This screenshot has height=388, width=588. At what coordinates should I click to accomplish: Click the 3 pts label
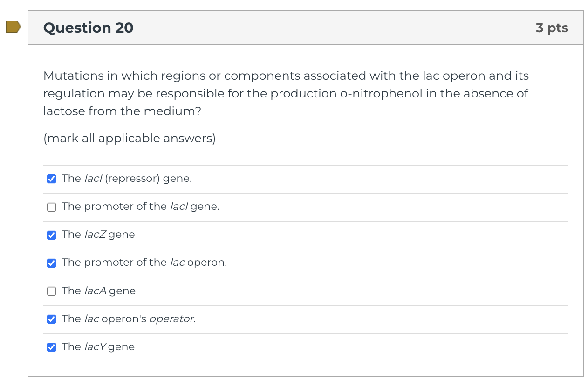[552, 28]
